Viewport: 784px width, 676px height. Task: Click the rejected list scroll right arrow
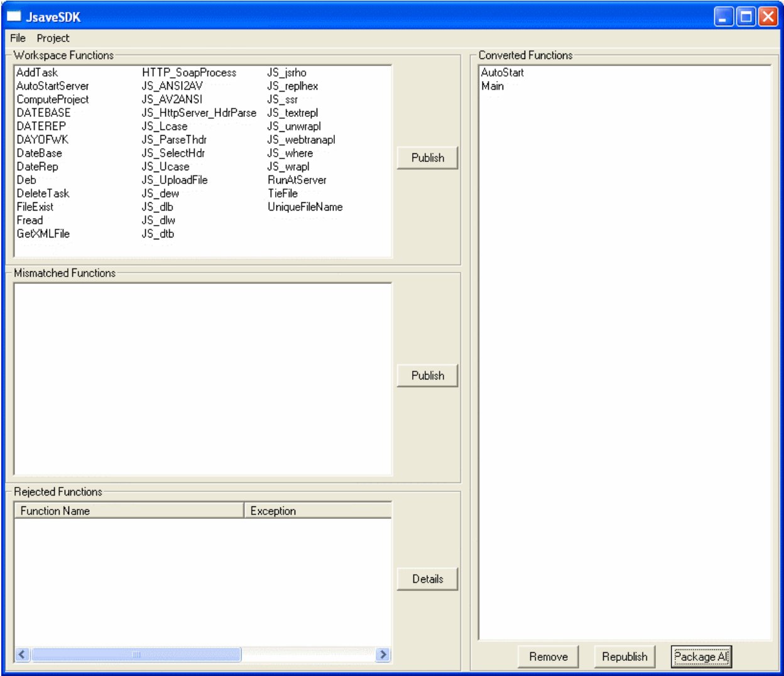point(383,655)
